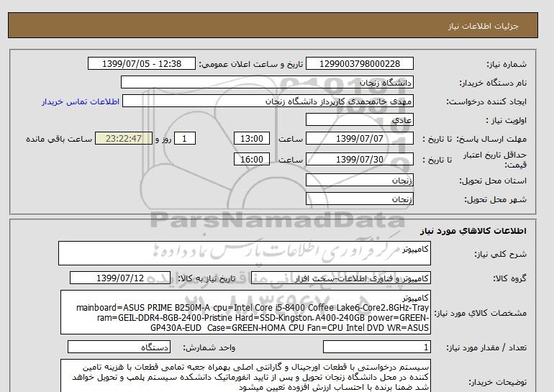Click the توضیحات خریدار description box
This screenshot has height=392, width=554.
point(245,375)
